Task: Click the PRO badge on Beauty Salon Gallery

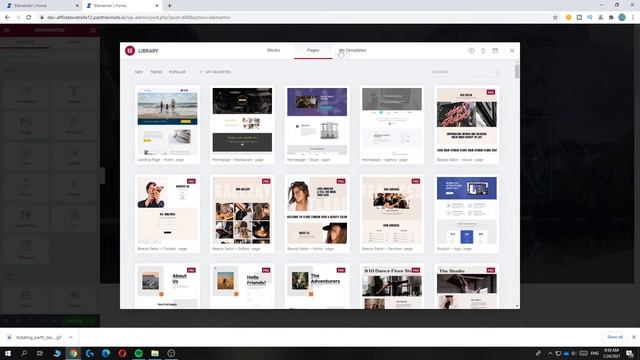Action: [x=266, y=181]
